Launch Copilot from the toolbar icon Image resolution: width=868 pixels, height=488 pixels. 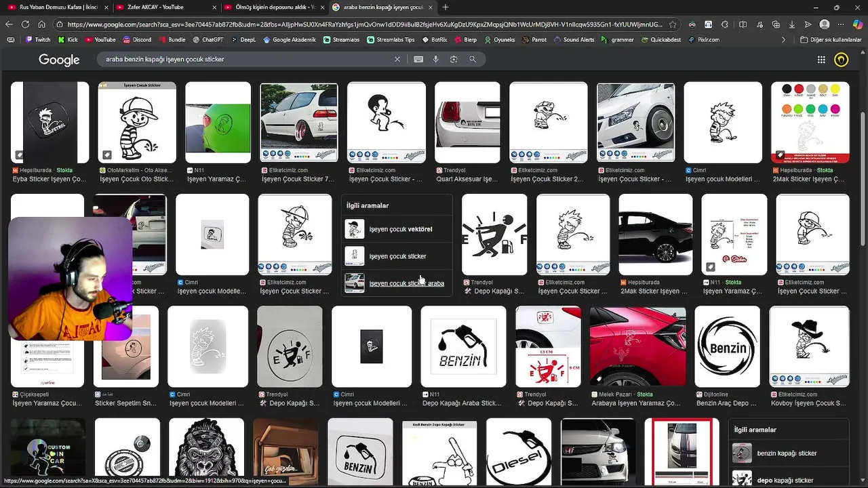tap(858, 24)
